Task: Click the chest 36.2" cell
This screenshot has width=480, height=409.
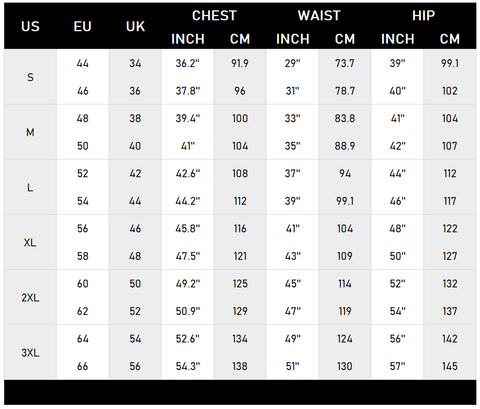Action: 188,63
